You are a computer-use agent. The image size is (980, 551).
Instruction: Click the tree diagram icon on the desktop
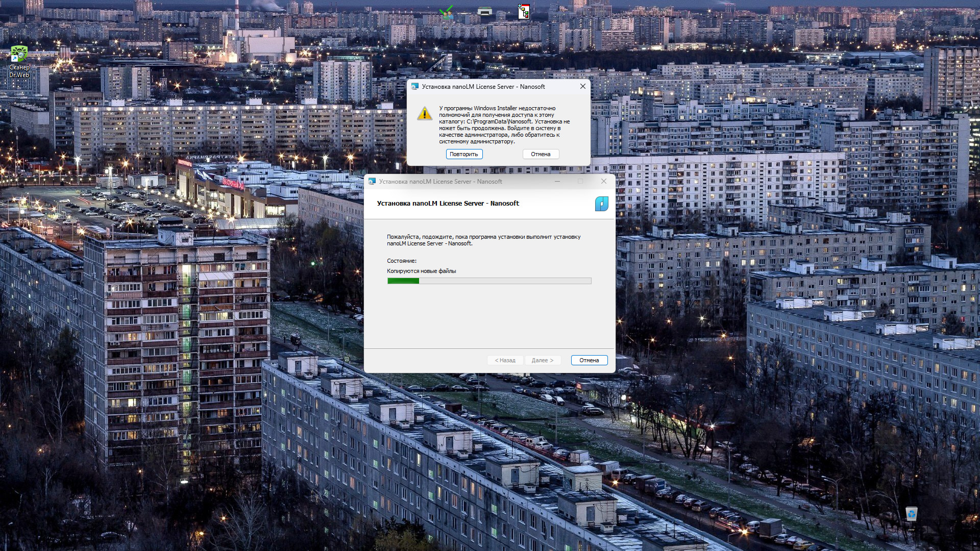point(524,12)
